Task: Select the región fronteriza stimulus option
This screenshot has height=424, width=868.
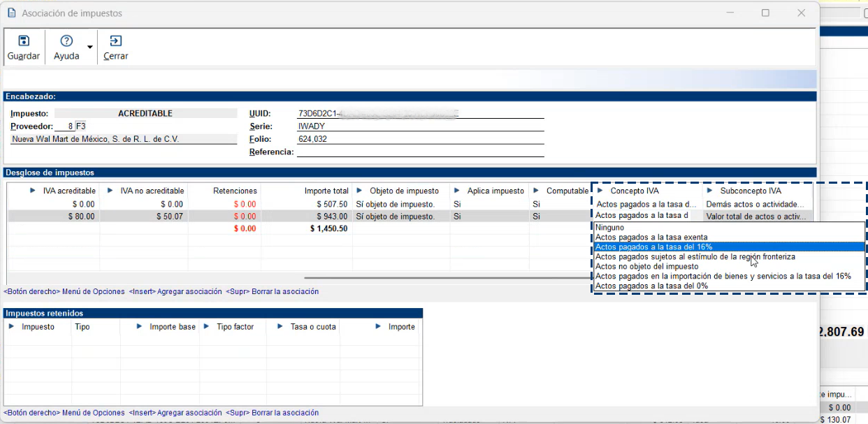Action: 695,256
